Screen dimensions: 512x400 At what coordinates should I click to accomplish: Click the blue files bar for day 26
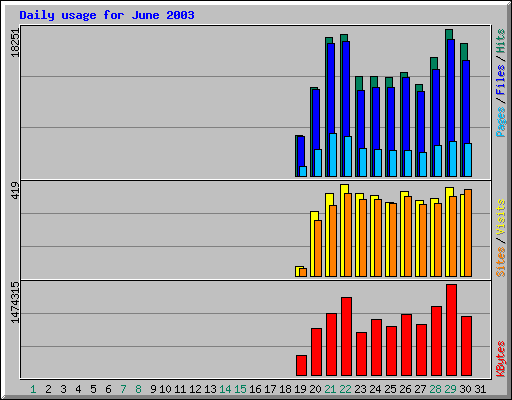pos(406,114)
